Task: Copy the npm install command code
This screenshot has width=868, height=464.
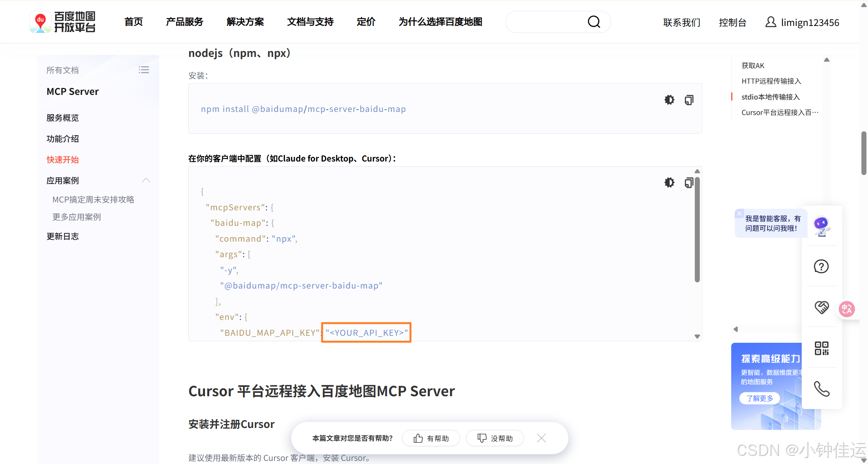Action: (x=689, y=100)
